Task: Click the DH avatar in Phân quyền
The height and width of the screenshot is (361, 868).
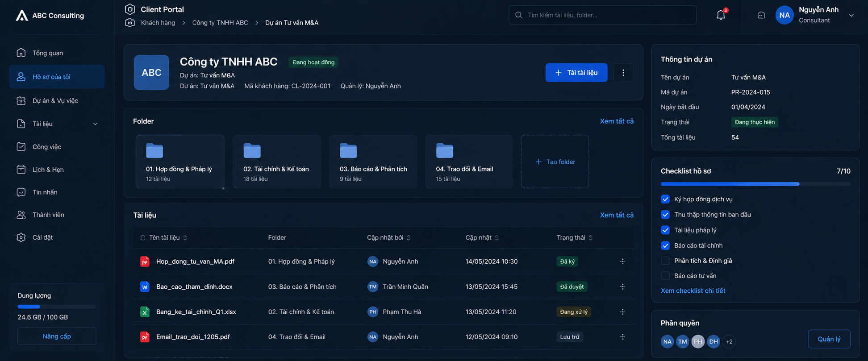Action: click(x=714, y=342)
